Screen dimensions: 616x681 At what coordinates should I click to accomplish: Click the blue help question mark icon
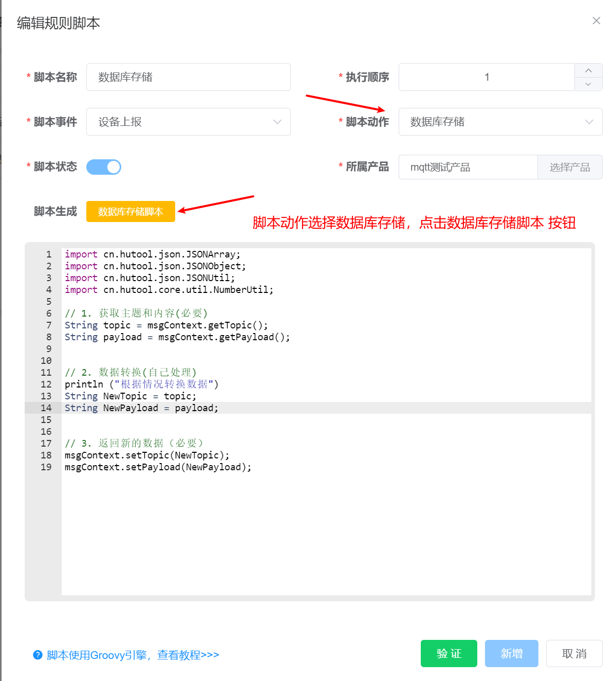point(38,655)
